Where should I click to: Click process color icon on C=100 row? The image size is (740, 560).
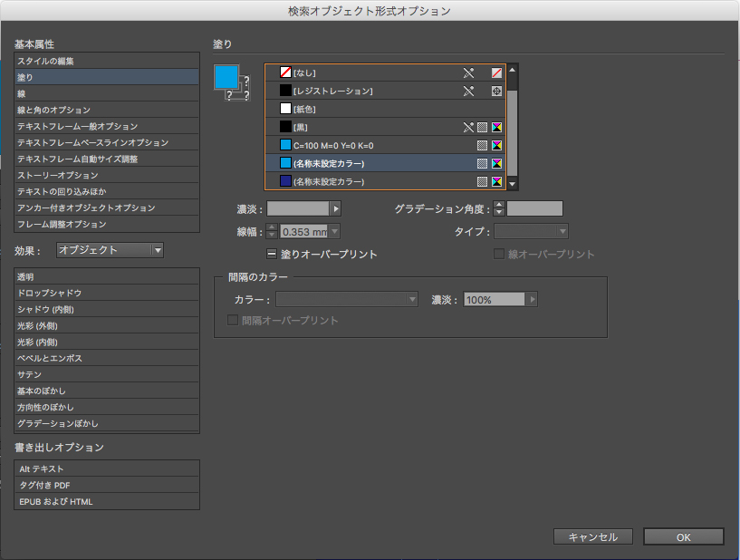[x=483, y=146]
